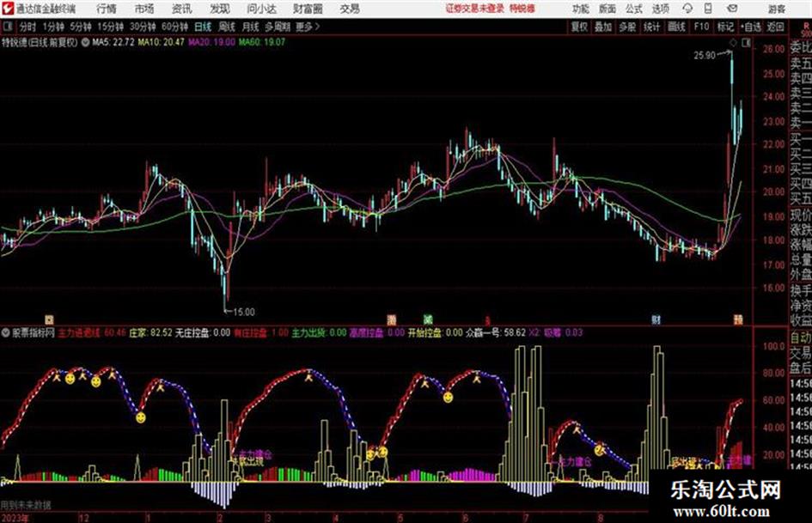Click the 特锐德 stock name in title bar
Viewport: 812px width, 523px height.
click(522, 9)
